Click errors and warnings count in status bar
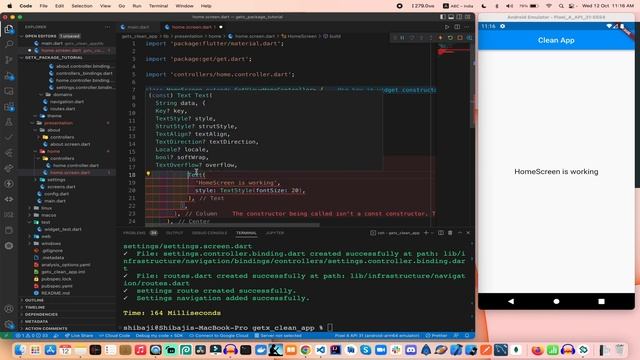Image resolution: width=640 pixels, height=360 pixels. (31, 336)
